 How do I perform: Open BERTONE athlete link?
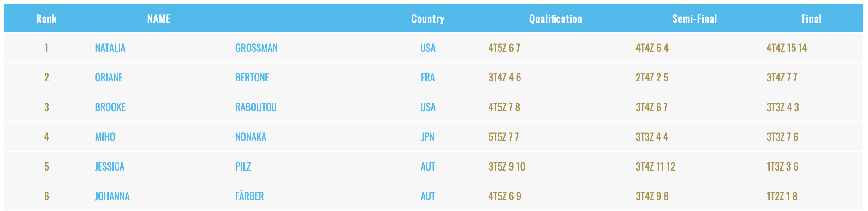252,77
